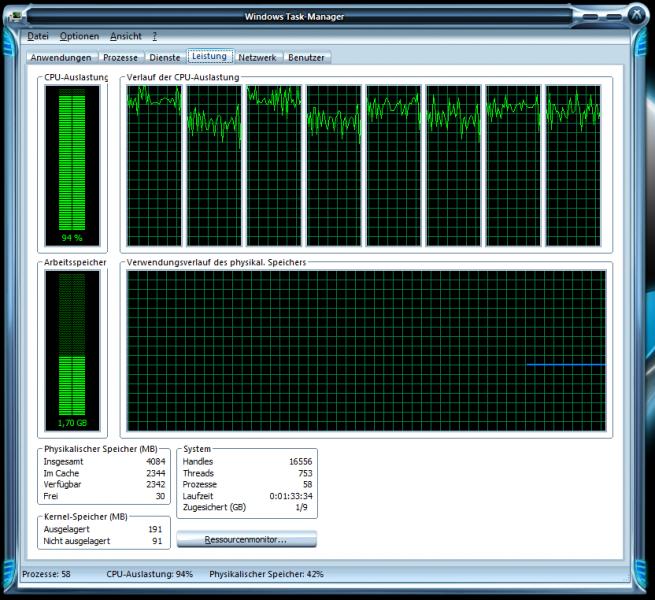Image resolution: width=655 pixels, height=600 pixels.
Task: Click the Nicht ausgelagert value 91
Action: 157,541
